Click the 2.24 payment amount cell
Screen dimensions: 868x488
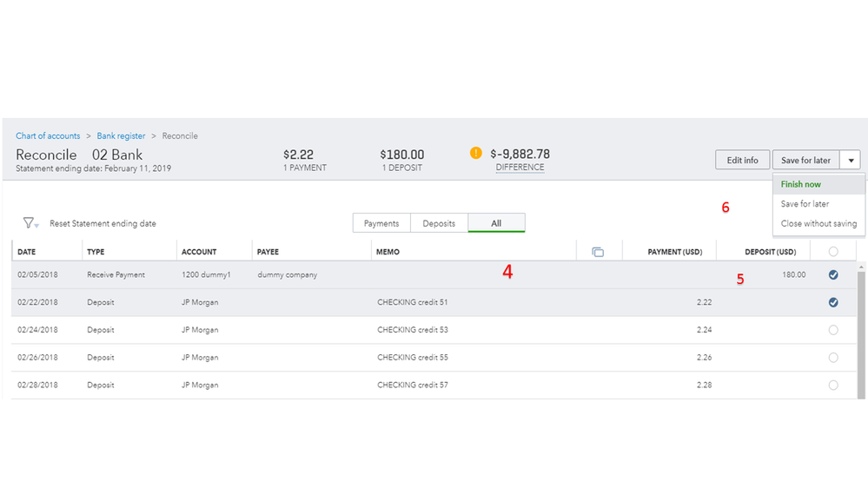click(x=704, y=330)
